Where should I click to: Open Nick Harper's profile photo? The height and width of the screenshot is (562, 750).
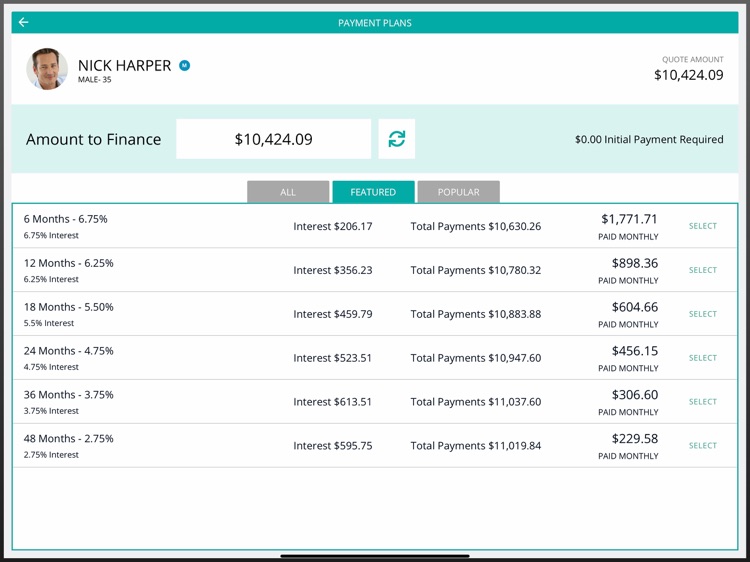(47, 69)
